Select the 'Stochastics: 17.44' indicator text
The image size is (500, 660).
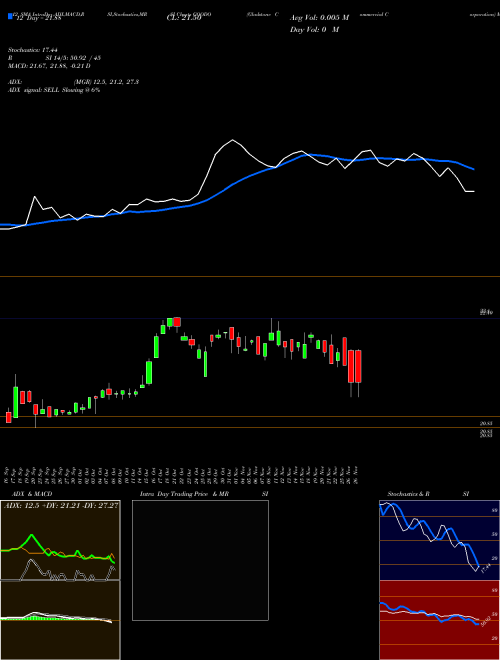(32, 50)
